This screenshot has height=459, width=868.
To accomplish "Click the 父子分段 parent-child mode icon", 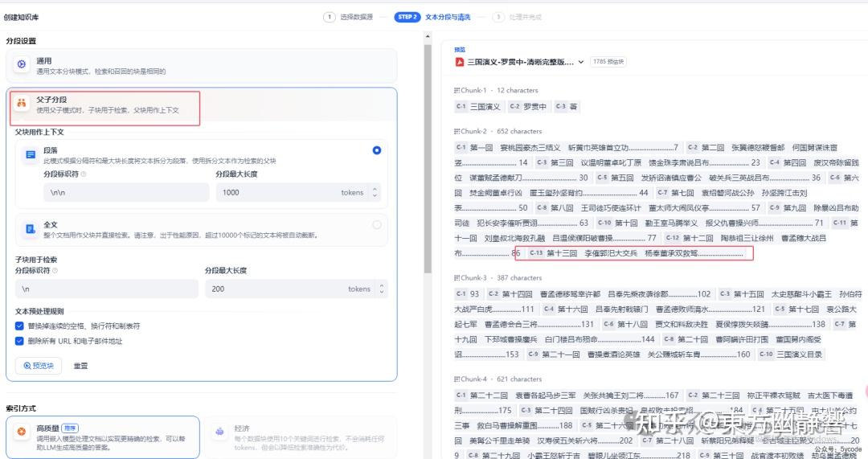I will point(21,103).
